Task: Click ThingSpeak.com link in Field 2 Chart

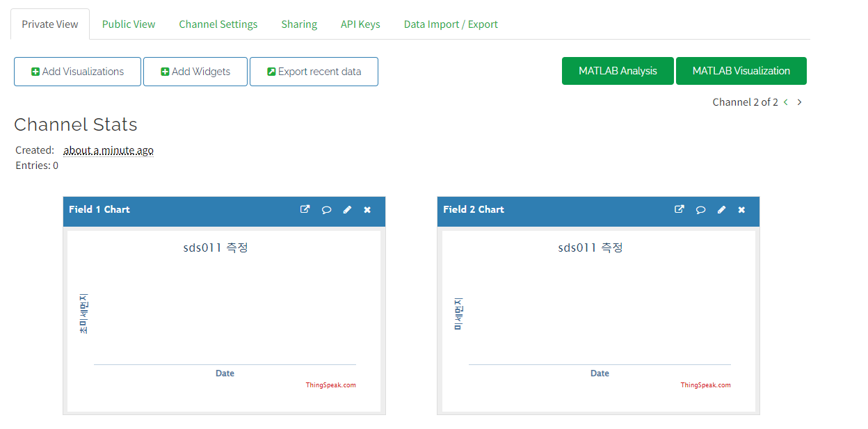Action: coord(706,385)
